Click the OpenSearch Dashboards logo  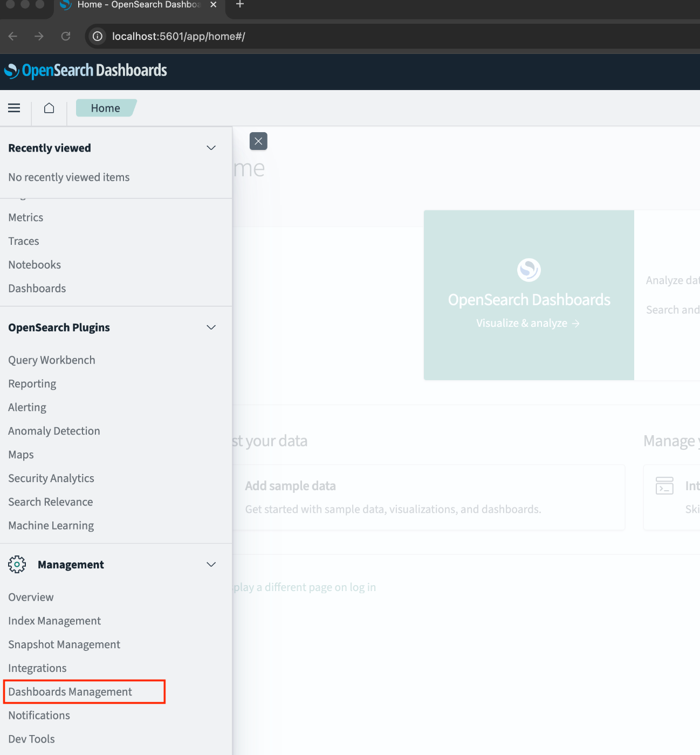[86, 71]
